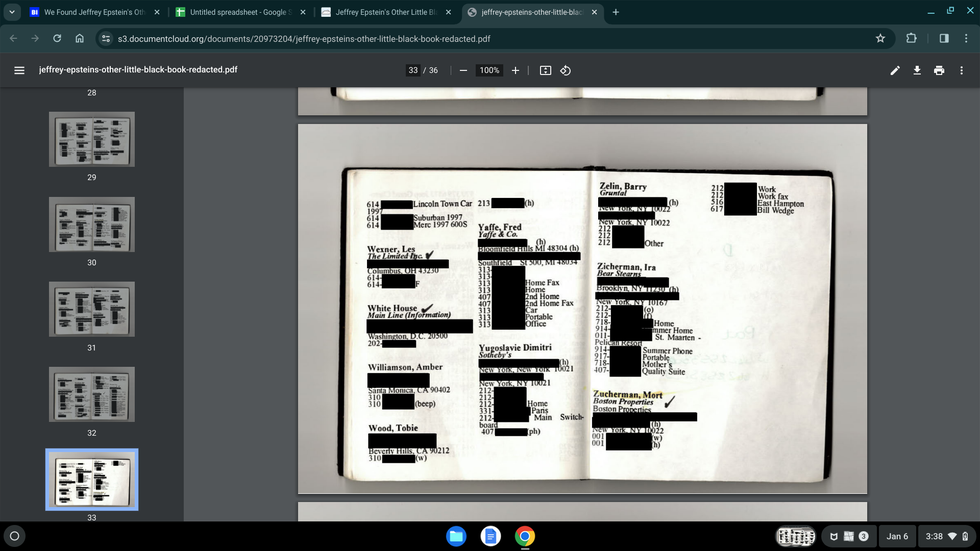This screenshot has width=980, height=551.
Task: Open PDF viewer more actions menu
Action: click(961, 71)
